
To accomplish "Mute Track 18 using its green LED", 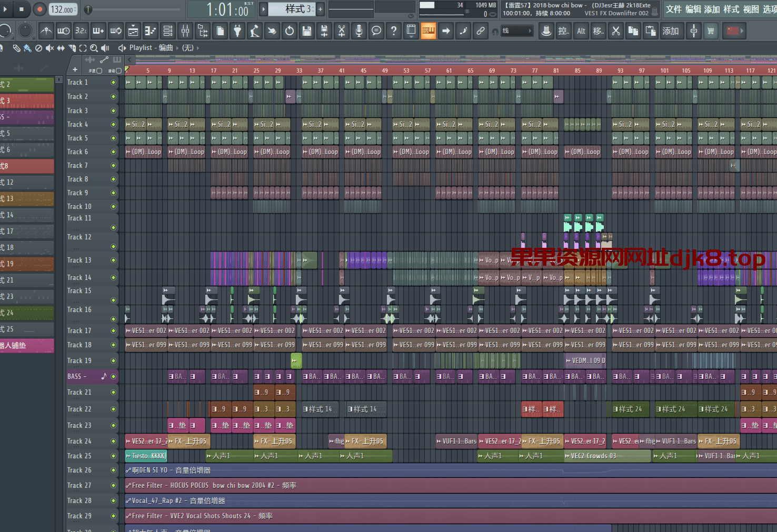I will [113, 345].
